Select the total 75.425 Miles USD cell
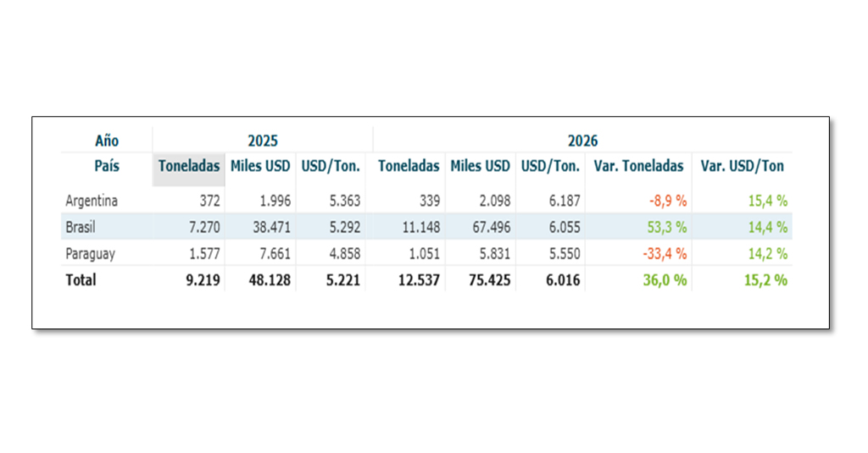868x453 pixels. pos(489,279)
